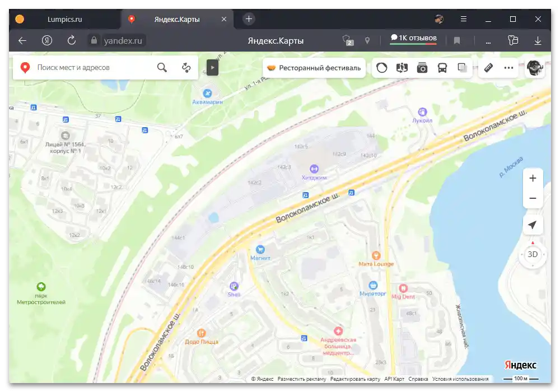This screenshot has height=392, width=560.
Task: Open the user profile avatar on the map
Action: tap(535, 68)
